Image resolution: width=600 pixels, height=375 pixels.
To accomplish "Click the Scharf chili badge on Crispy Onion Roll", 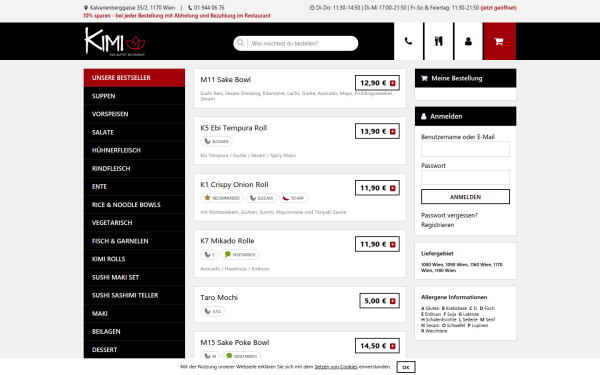I will tap(293, 198).
